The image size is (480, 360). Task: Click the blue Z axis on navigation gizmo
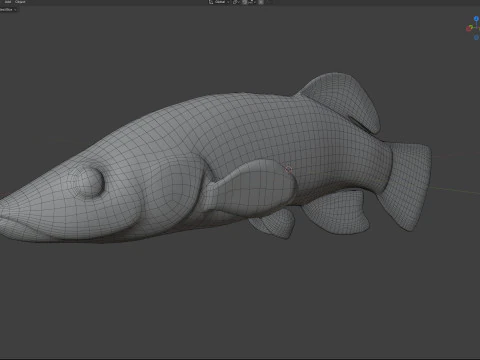[x=476, y=19]
